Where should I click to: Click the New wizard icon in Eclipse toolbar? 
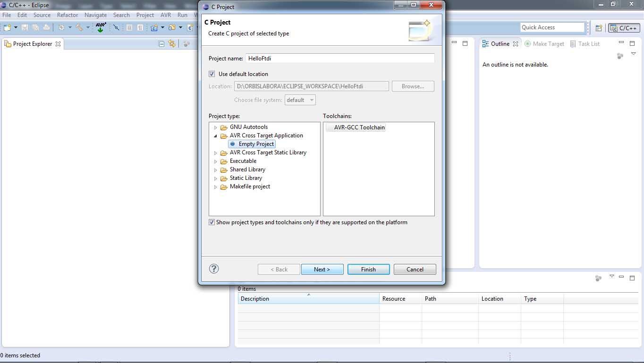click(x=7, y=27)
